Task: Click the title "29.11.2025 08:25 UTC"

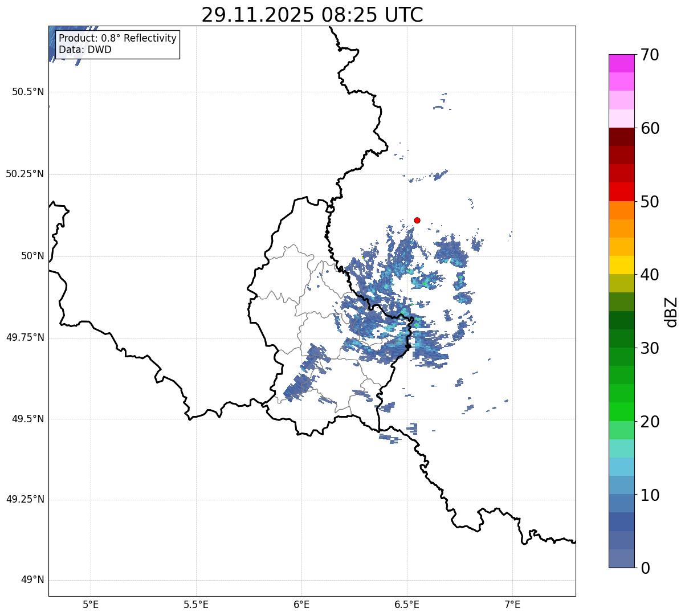Action: point(312,15)
